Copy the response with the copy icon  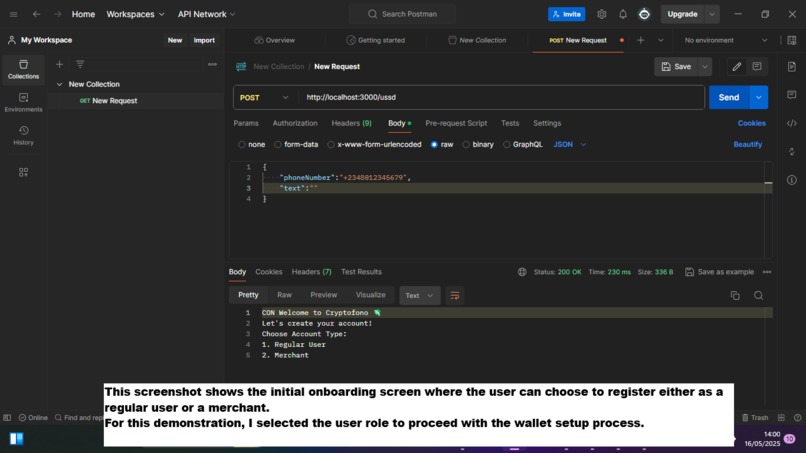735,295
